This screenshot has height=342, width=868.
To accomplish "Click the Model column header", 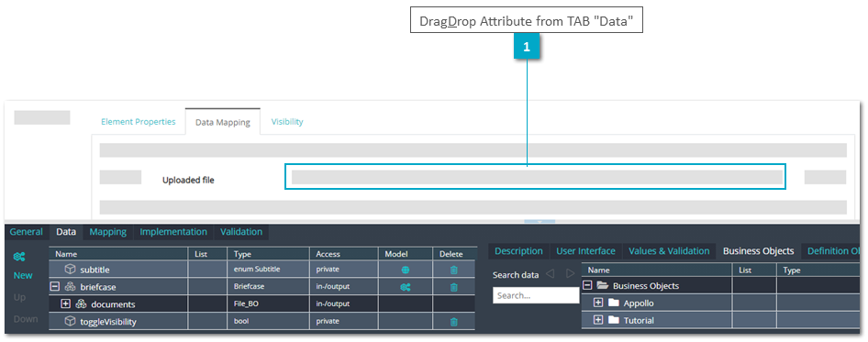I will coord(406,254).
